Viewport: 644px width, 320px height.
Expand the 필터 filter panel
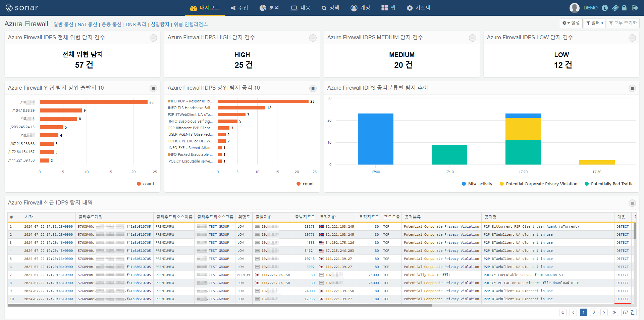click(595, 23)
